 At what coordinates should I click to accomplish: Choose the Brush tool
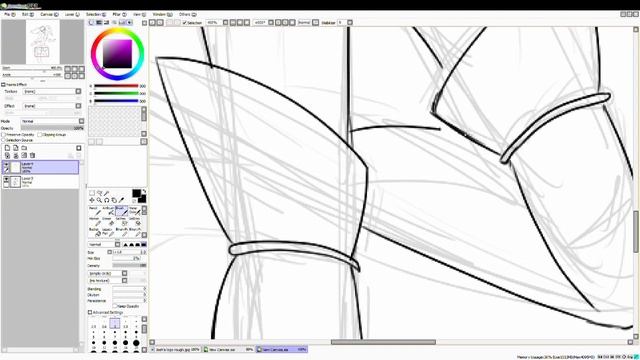(121, 211)
